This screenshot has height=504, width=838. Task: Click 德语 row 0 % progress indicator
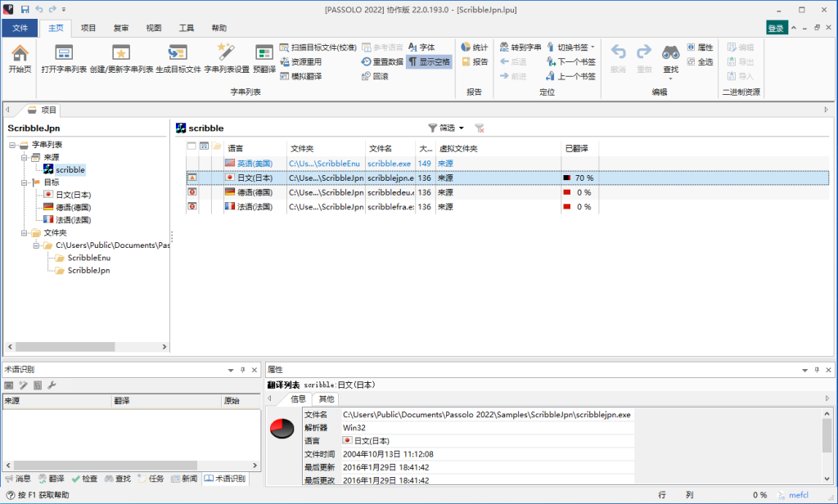tap(579, 192)
